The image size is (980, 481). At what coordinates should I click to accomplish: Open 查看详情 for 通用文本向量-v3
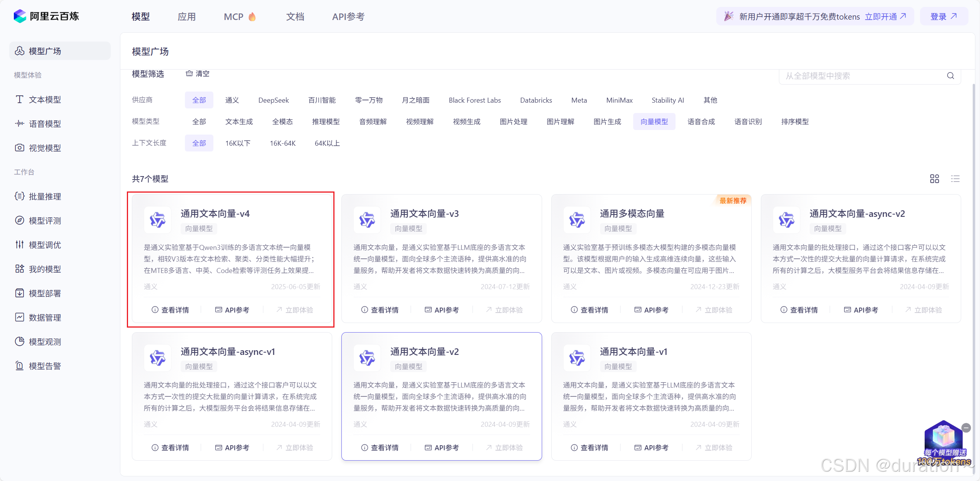[380, 310]
